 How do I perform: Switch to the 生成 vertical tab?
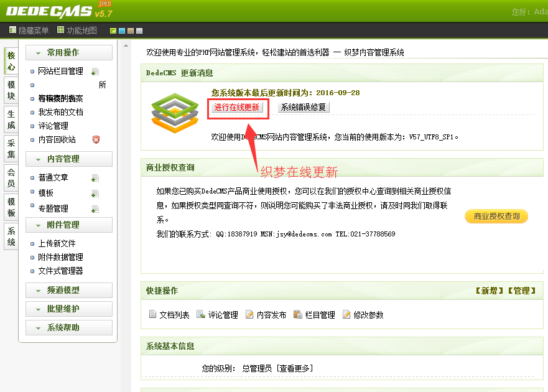pyautogui.click(x=11, y=120)
